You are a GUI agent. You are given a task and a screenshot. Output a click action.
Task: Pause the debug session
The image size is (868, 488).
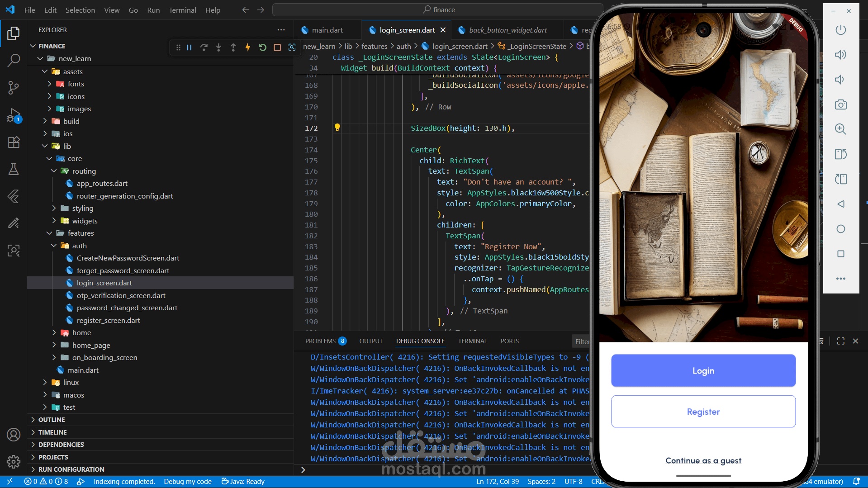(x=190, y=47)
